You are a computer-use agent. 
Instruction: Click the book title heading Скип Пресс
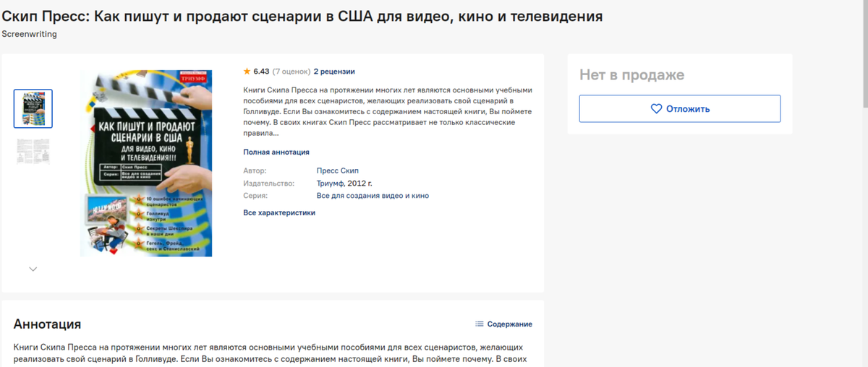(302, 15)
